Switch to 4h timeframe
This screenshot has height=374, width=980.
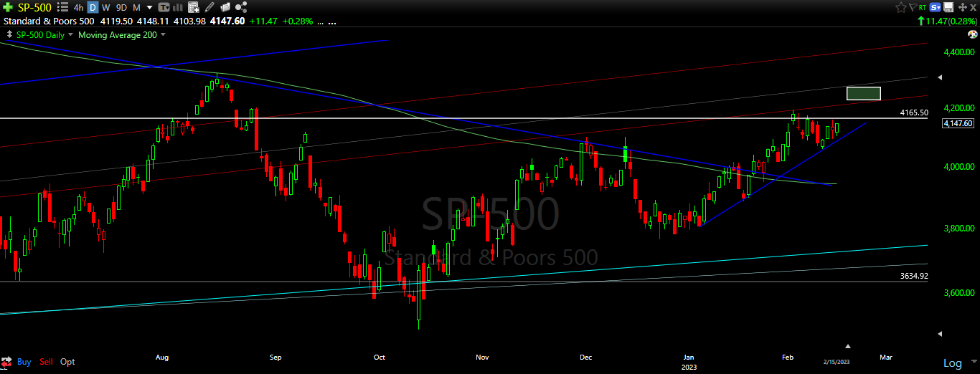pos(78,7)
